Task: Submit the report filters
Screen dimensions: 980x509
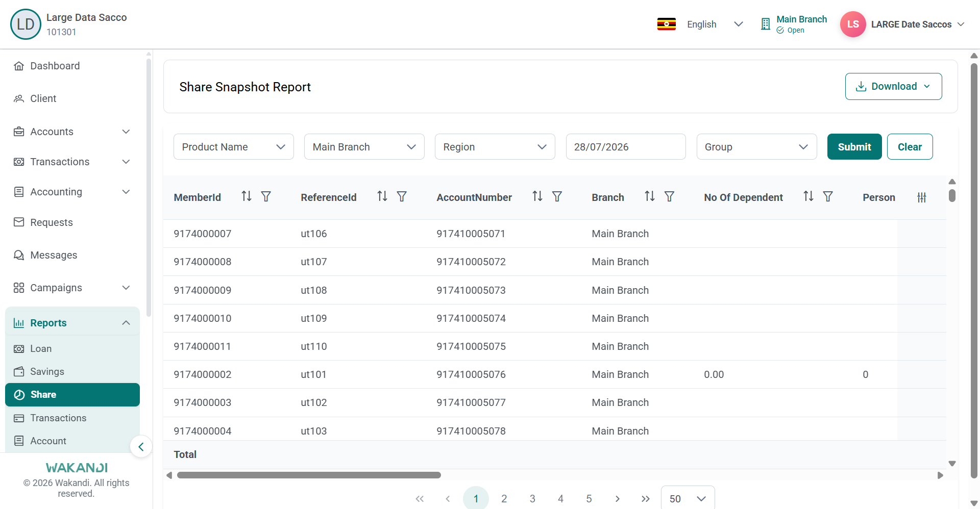Action: pos(854,147)
